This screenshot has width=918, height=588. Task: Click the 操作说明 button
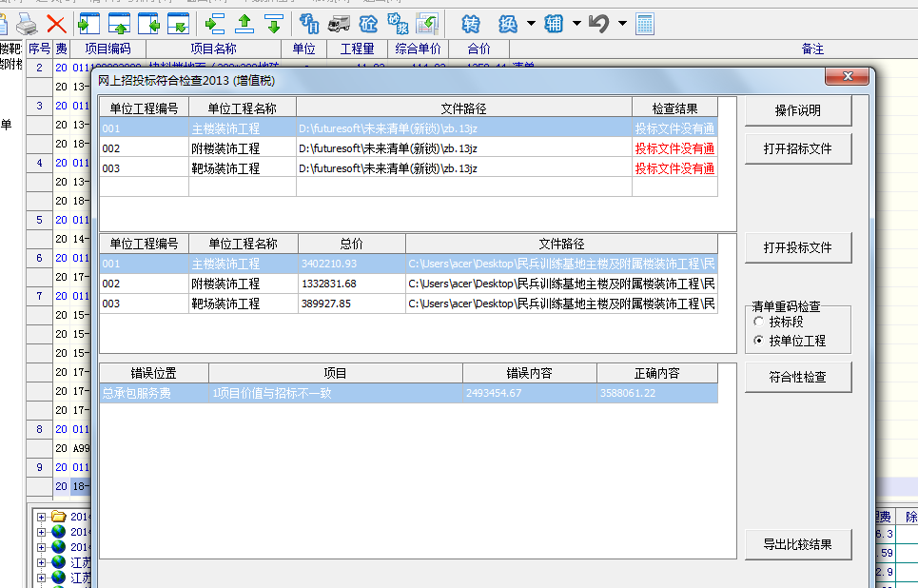tap(797, 110)
